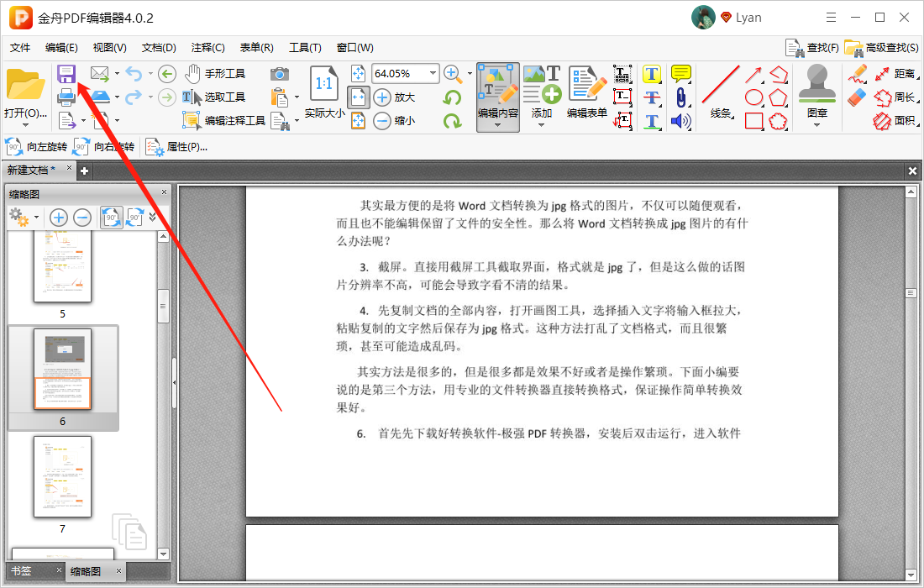Redo the last undone action
Screen dimensions: 924x588
(x=134, y=97)
